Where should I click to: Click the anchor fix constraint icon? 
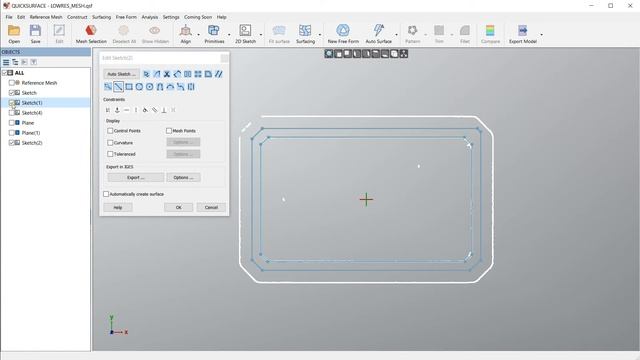click(117, 110)
